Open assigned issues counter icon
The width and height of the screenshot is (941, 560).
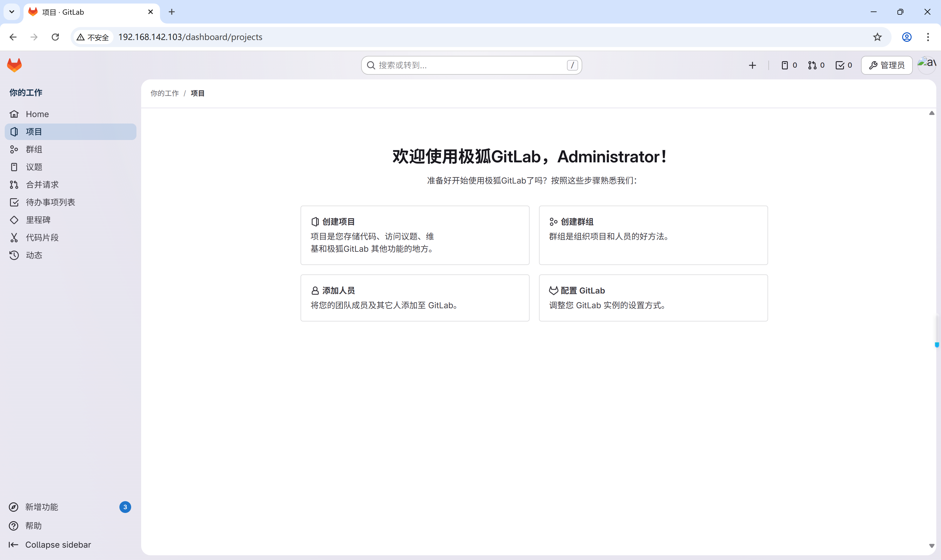[x=789, y=65]
